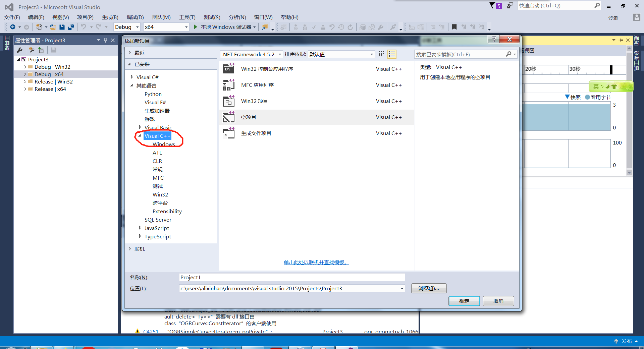Select the SQL Server node
The image size is (644, 349).
158,220
